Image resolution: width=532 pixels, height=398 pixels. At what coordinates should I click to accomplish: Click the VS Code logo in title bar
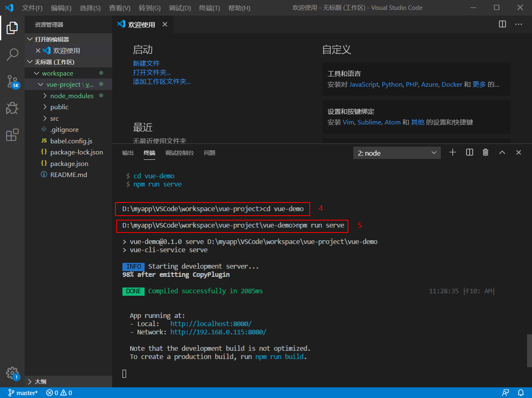coord(9,8)
